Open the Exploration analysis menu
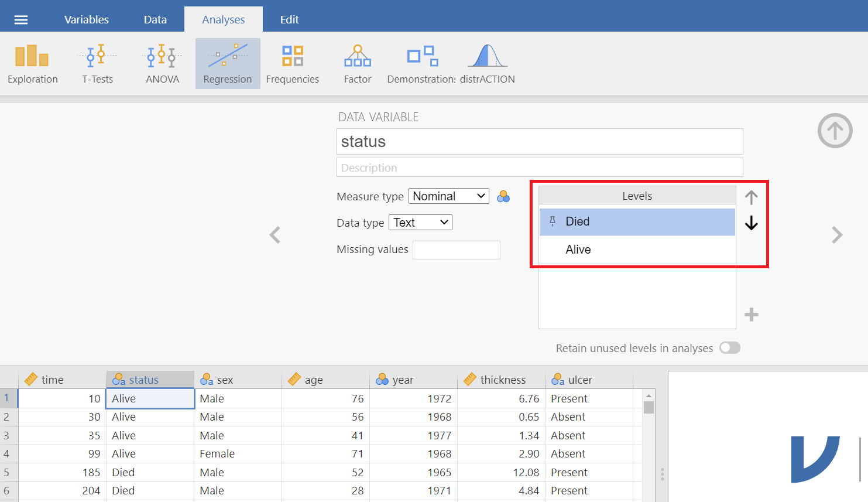Screen dimensions: 868x502 (x=32, y=64)
